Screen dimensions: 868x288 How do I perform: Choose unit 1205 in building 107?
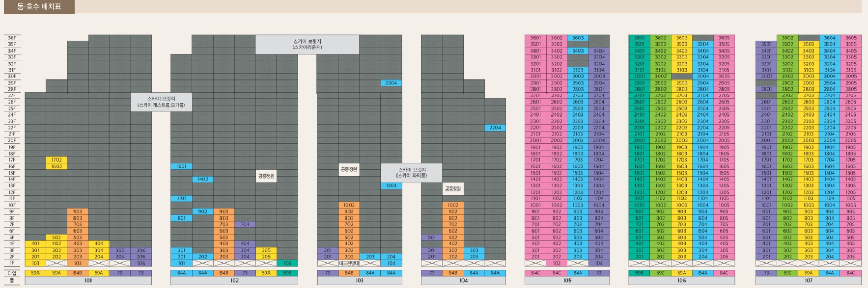pyautogui.click(x=851, y=192)
